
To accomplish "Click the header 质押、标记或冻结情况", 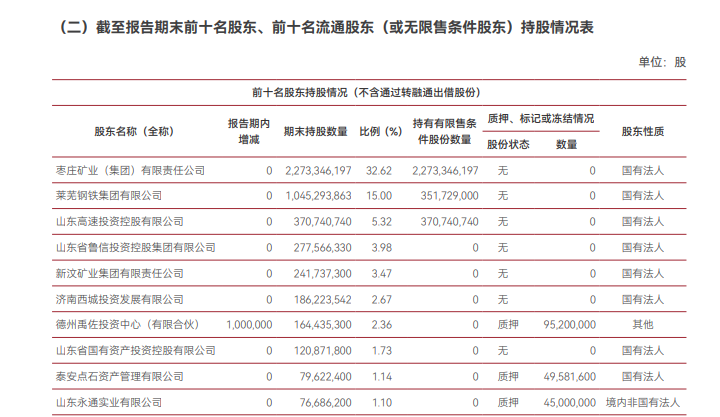I will pos(540,119).
